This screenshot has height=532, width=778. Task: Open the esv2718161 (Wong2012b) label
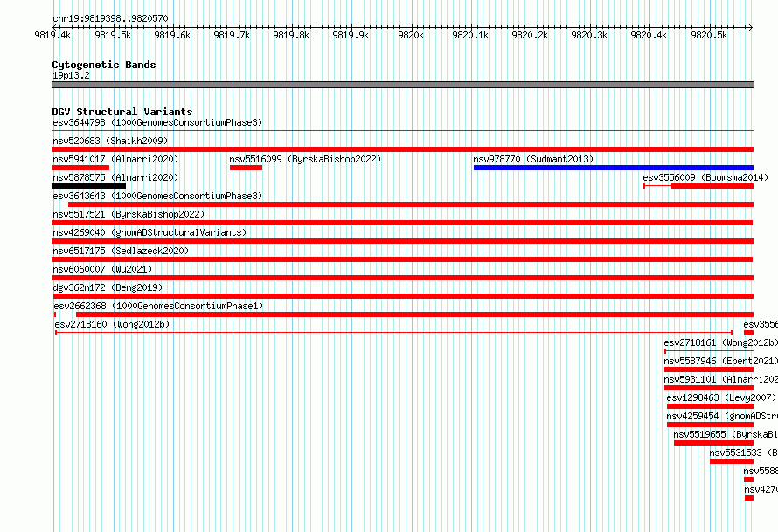click(x=720, y=342)
